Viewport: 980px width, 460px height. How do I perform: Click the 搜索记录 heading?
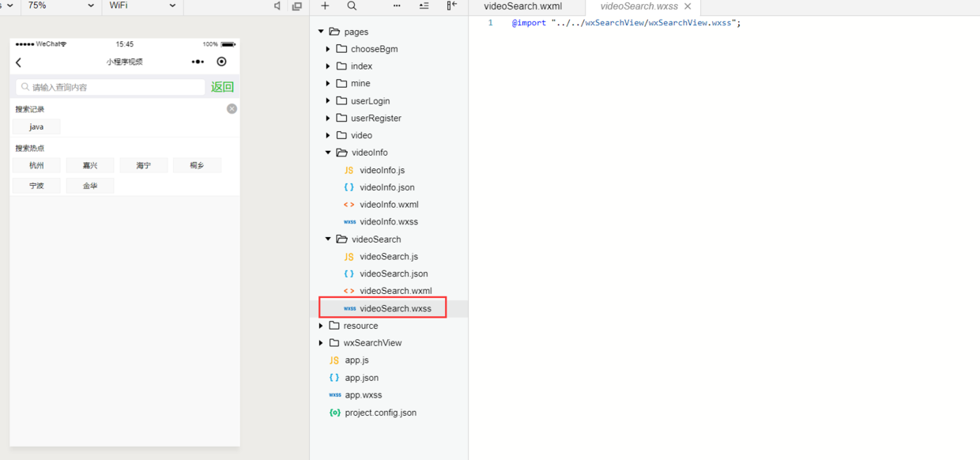point(30,109)
